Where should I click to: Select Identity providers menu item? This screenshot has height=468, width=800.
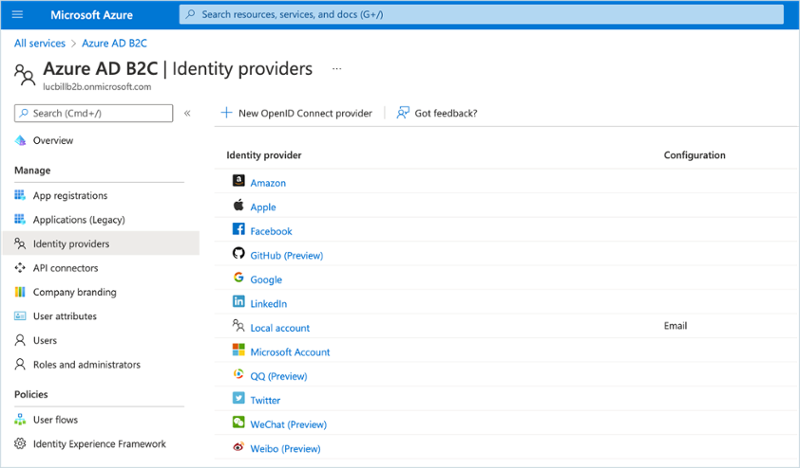coord(101,243)
